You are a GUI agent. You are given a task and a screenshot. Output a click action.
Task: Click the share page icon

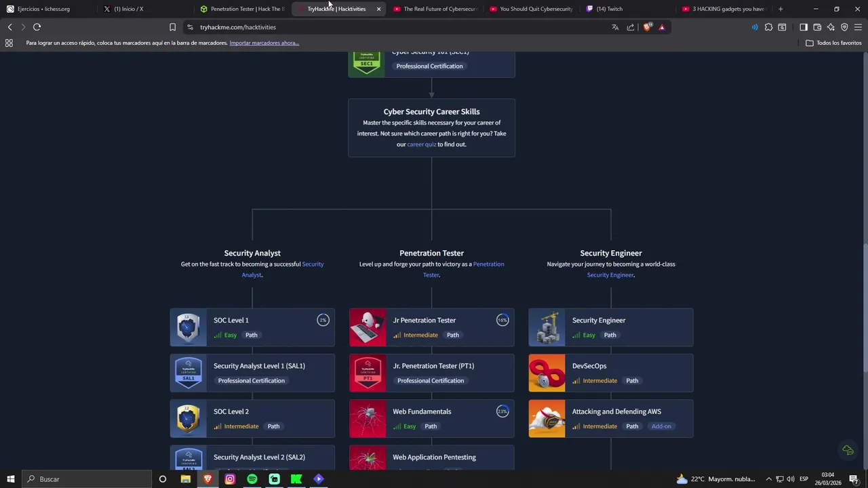631,27
